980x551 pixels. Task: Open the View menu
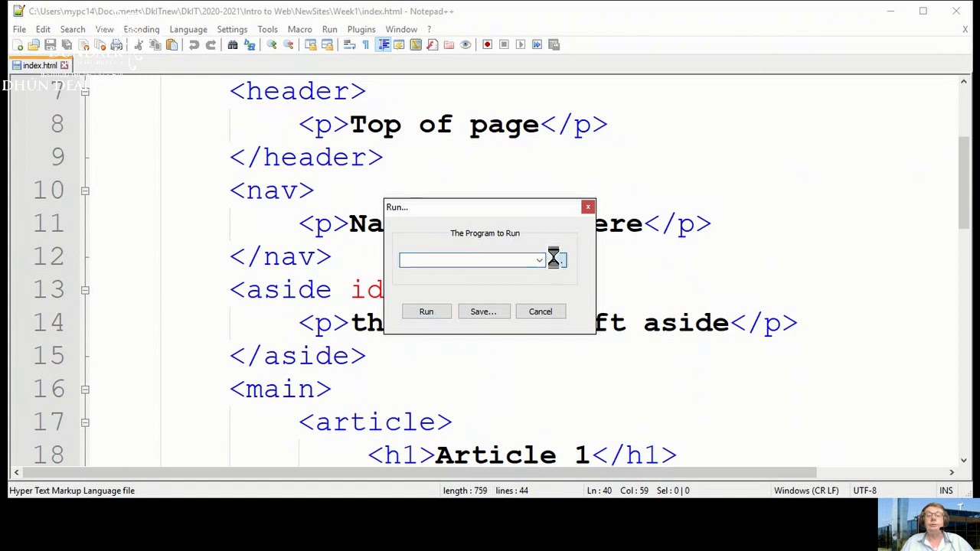[x=104, y=29]
